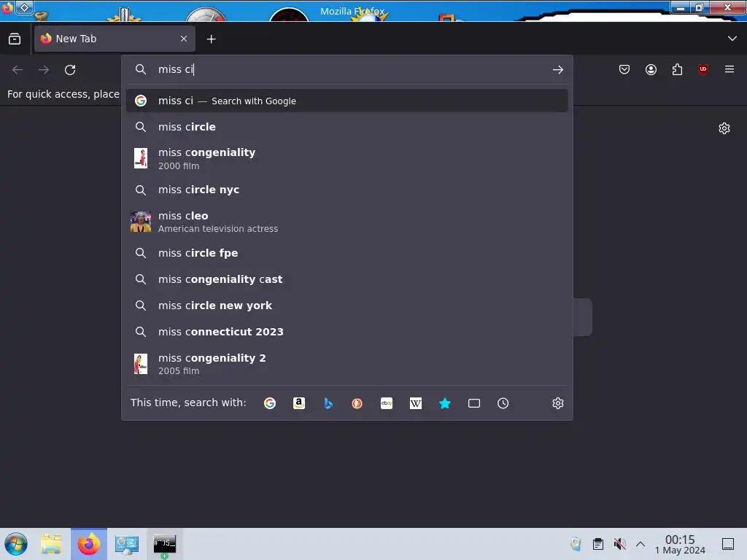Search this time with Amazon
The image size is (747, 560).
coord(298,403)
